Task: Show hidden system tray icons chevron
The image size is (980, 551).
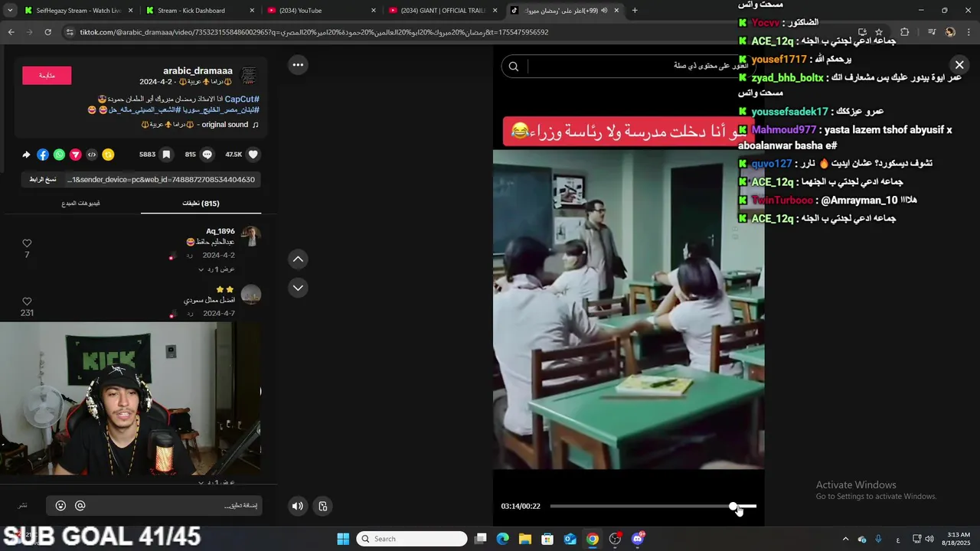Action: 845,539
